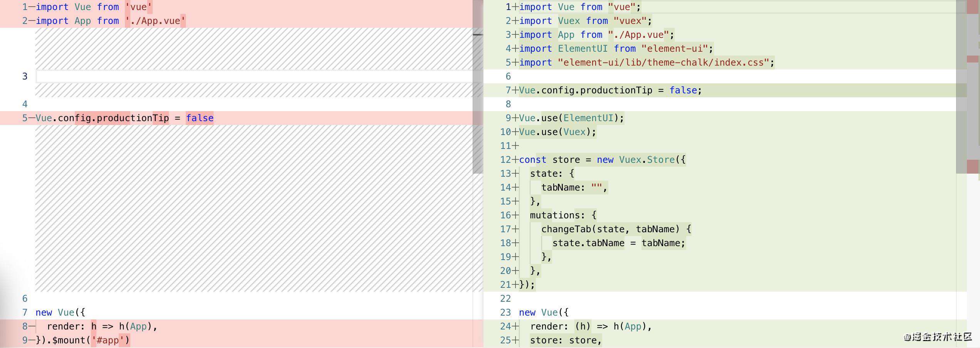980x348 pixels.
Task: Click added line 'import ElementUI from "element-ui";'
Action: [x=616, y=49]
